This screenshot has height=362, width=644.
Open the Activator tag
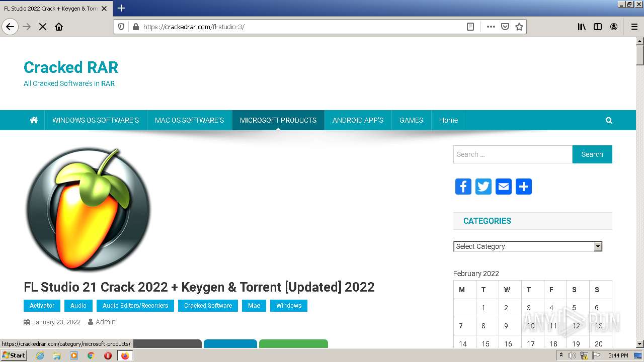point(42,306)
